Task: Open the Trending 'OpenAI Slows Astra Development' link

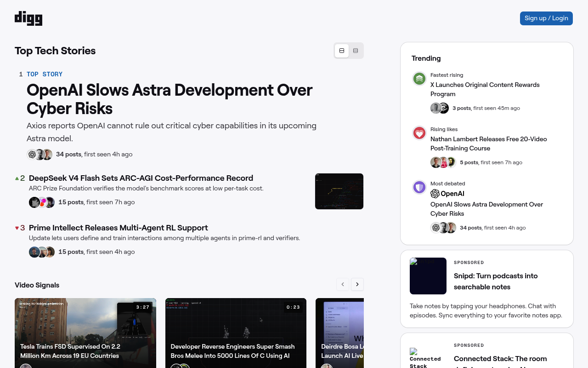Action: click(x=487, y=209)
